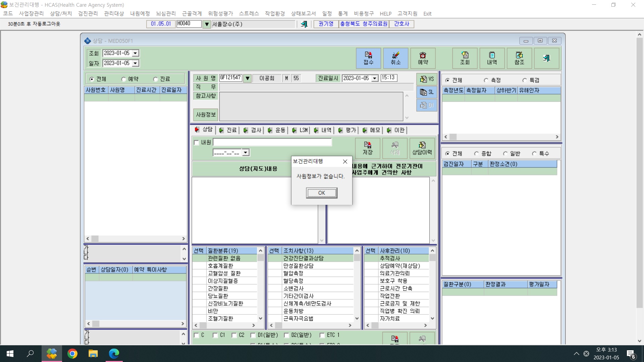Expand the 조회 date dropdown

click(x=135, y=53)
